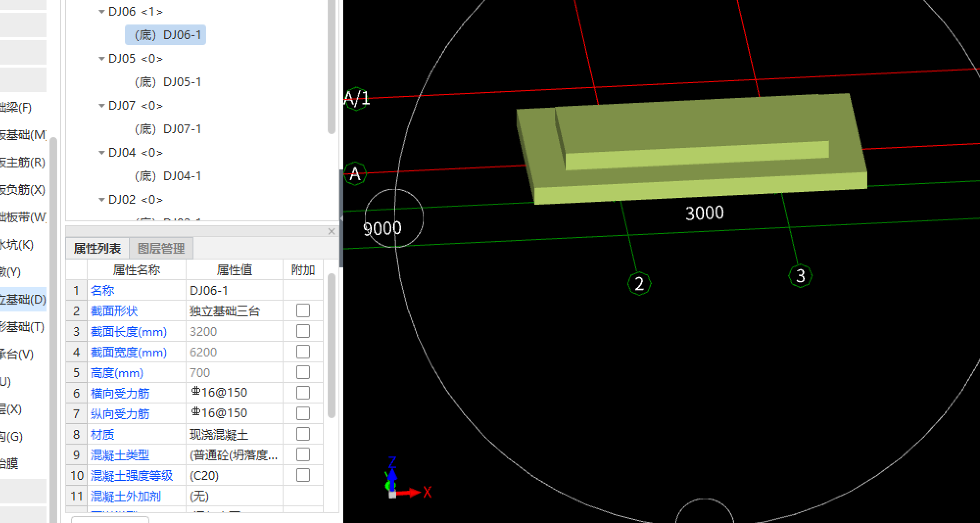Image resolution: width=980 pixels, height=523 pixels.
Task: Click 材质 value 现浇混凝土
Action: click(x=234, y=434)
